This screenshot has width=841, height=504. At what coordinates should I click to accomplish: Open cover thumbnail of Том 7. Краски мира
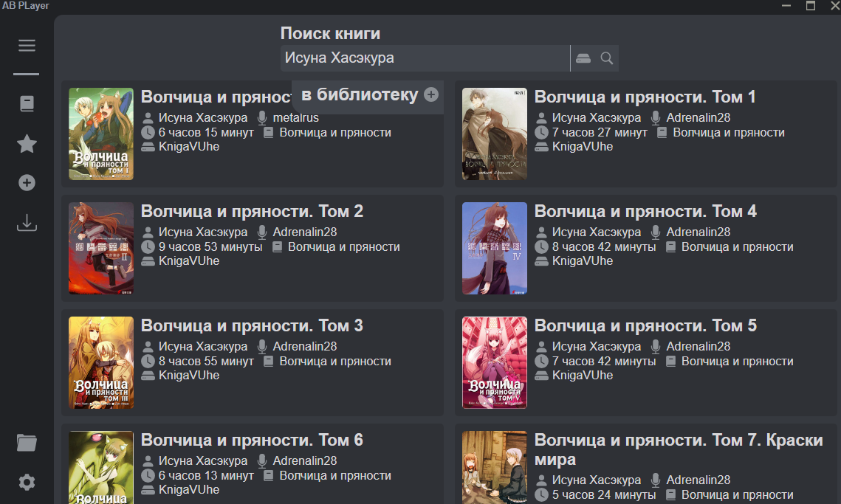coord(495,467)
